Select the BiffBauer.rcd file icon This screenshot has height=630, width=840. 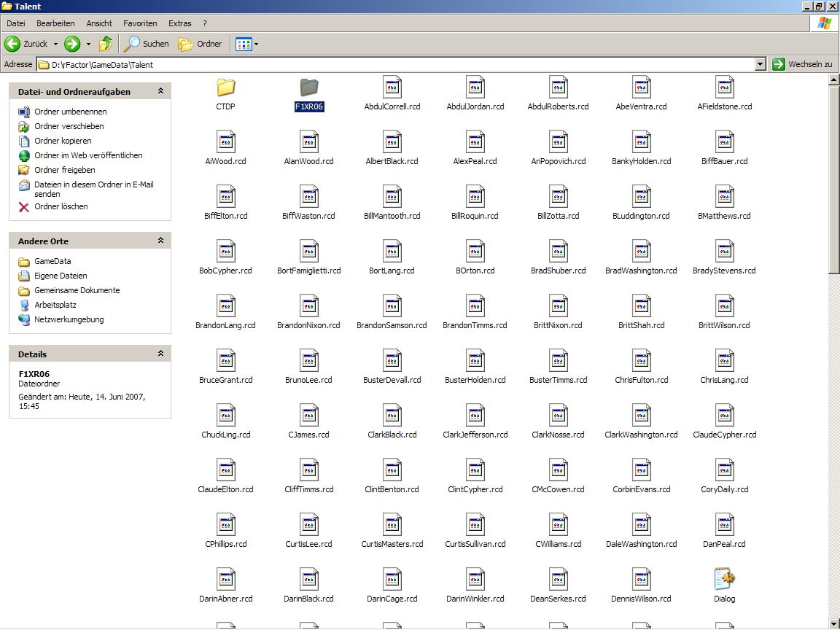click(724, 141)
